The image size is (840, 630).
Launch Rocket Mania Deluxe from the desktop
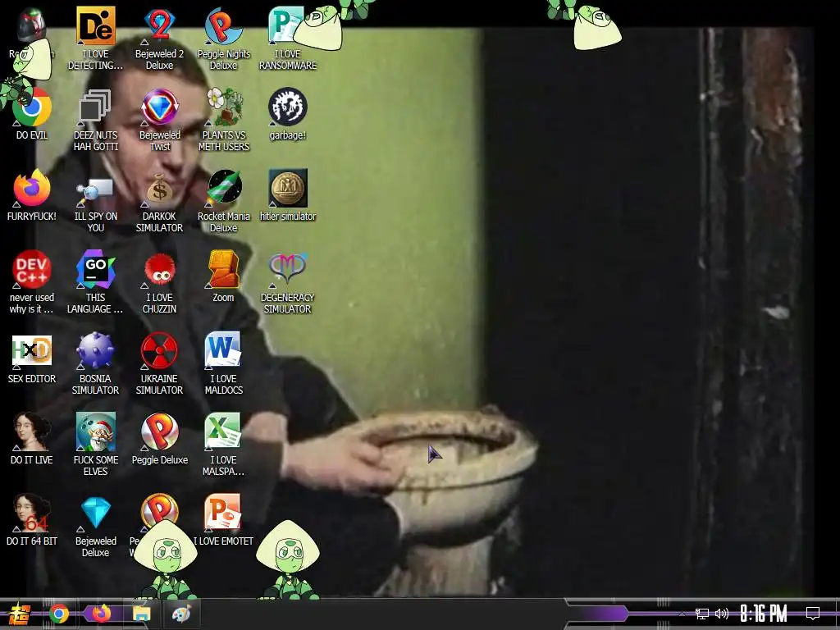(x=223, y=188)
